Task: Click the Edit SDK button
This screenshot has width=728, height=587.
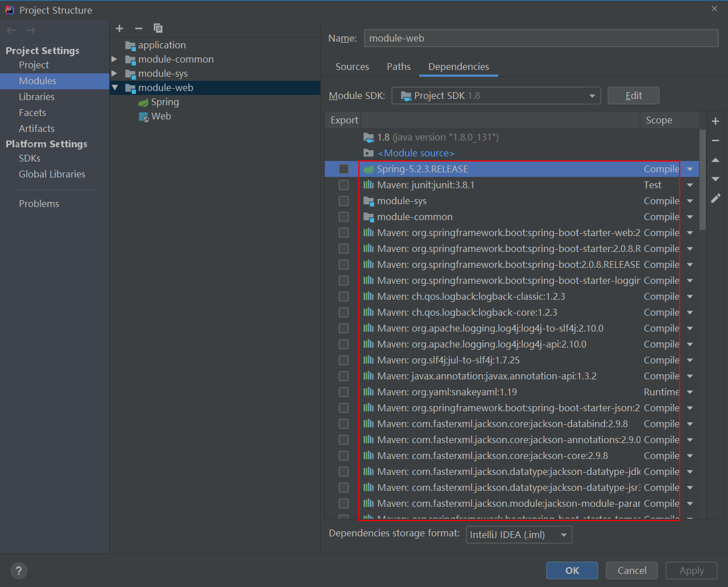Action: [633, 96]
